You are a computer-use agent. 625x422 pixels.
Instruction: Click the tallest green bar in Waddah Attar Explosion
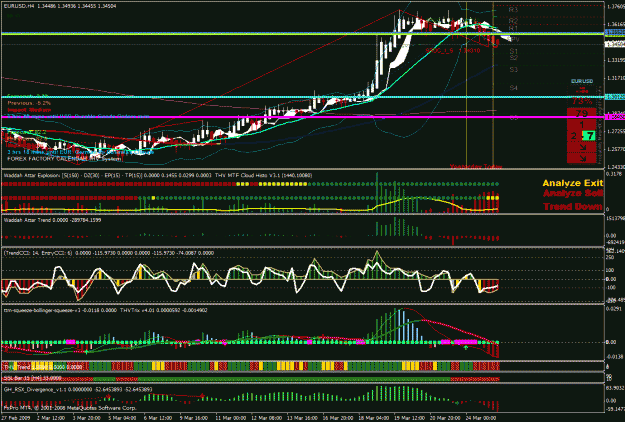tap(377, 191)
